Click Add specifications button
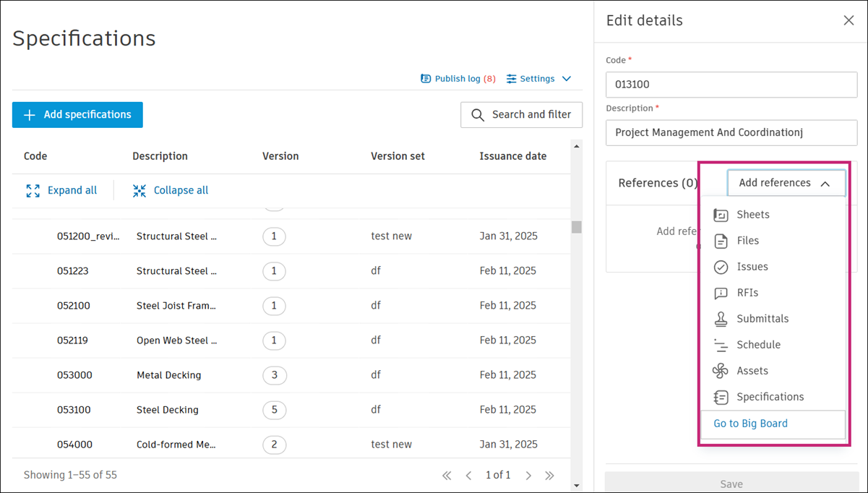 pos(77,115)
